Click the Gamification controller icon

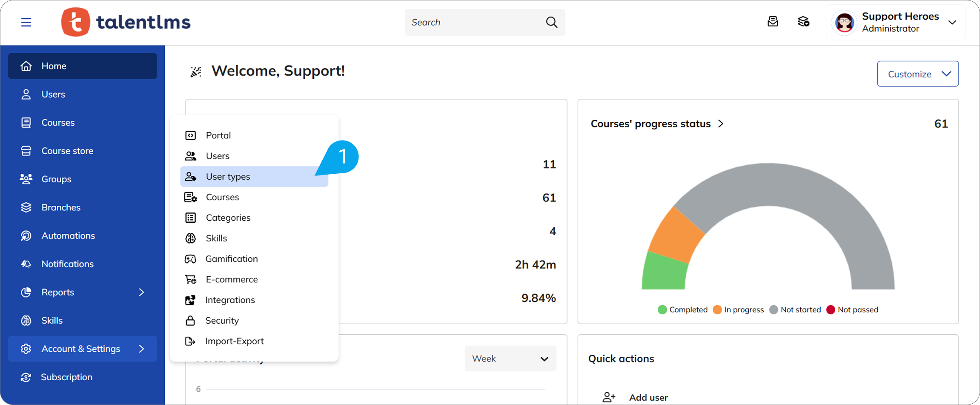tap(190, 259)
